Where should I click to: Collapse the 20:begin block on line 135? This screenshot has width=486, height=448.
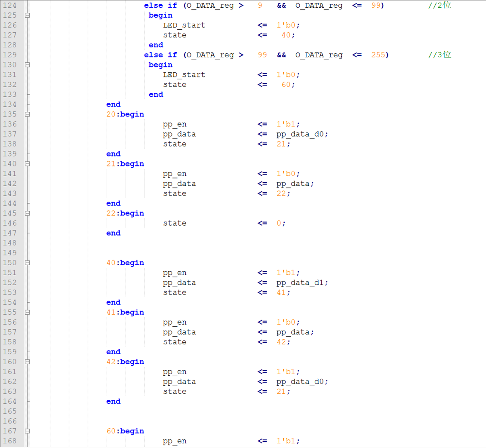28,114
